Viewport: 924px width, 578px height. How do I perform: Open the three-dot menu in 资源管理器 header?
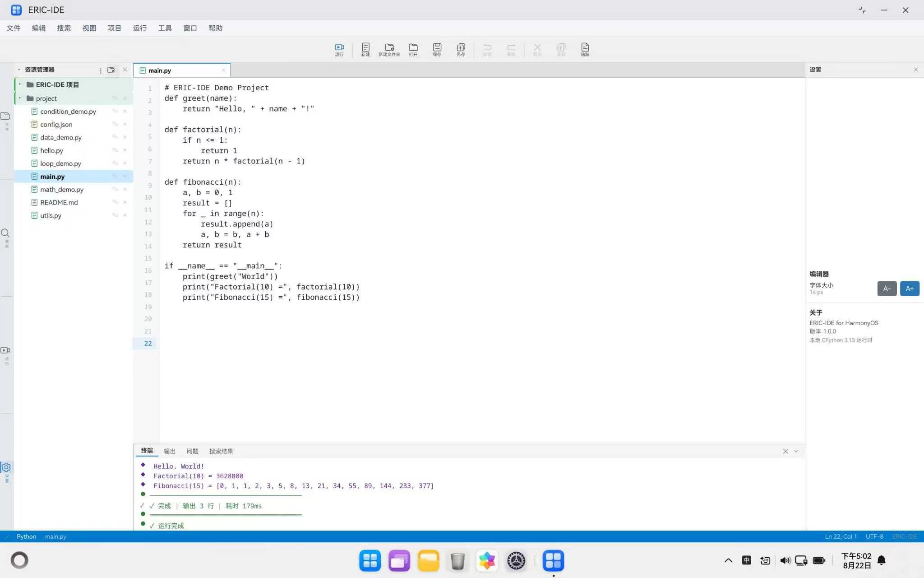(x=100, y=70)
